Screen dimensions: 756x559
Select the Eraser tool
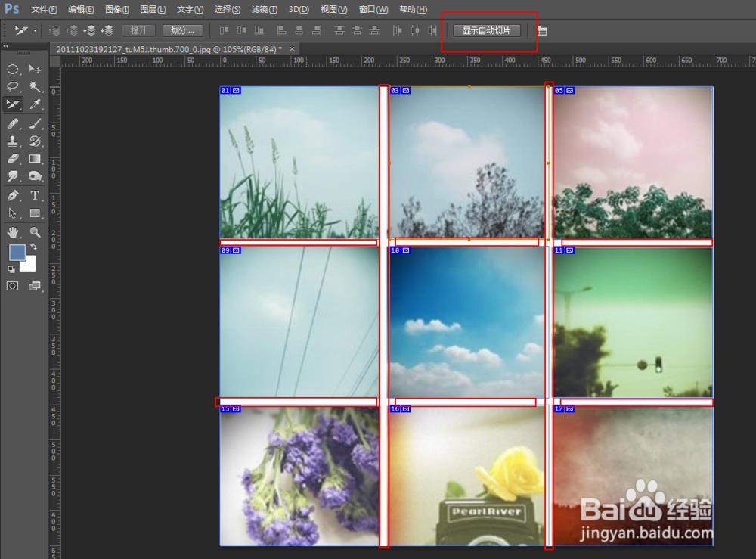13,159
